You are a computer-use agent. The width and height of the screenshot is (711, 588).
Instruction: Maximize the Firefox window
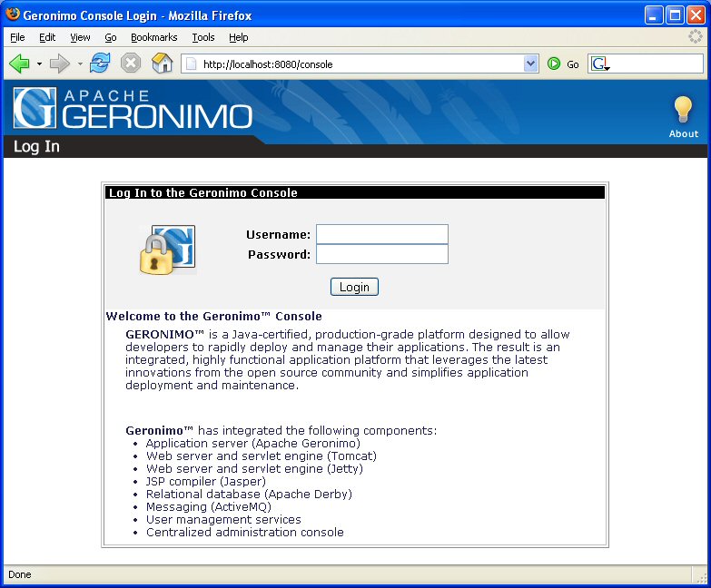675,15
